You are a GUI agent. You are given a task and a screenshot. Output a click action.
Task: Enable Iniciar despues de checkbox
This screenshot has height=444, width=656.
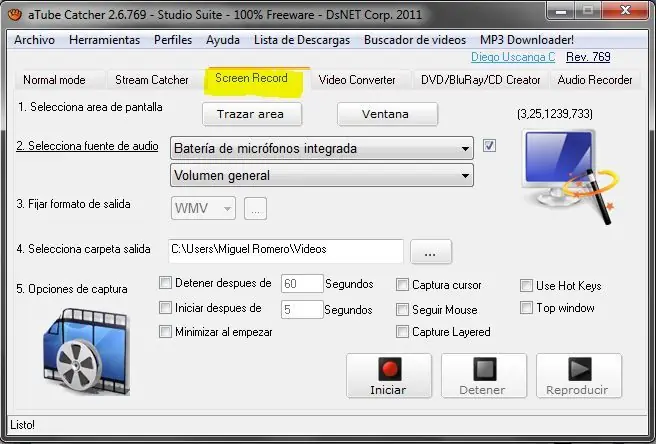[x=165, y=308]
